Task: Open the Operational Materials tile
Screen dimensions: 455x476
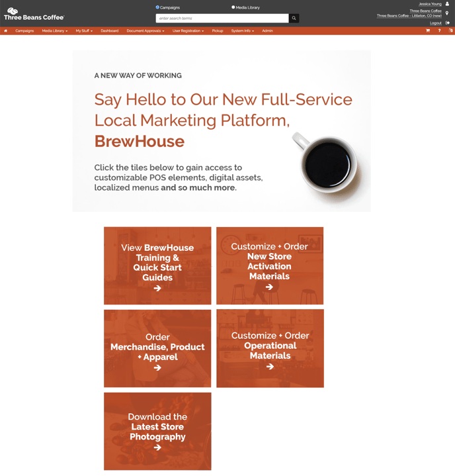Action: point(270,348)
